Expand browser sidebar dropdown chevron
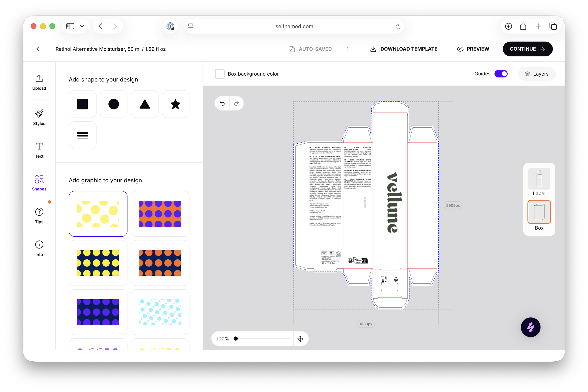The width and height of the screenshot is (588, 392). (x=82, y=26)
